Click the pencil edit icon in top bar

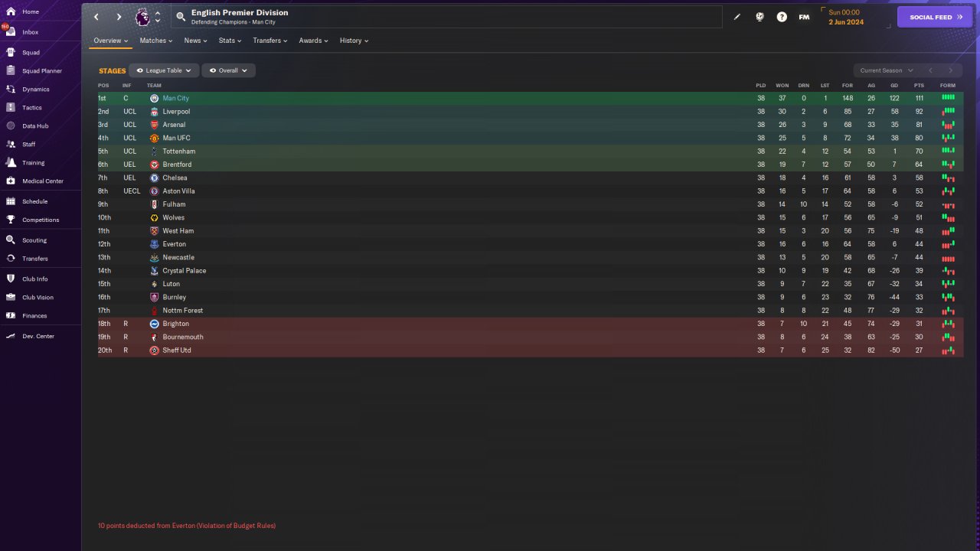coord(737,17)
